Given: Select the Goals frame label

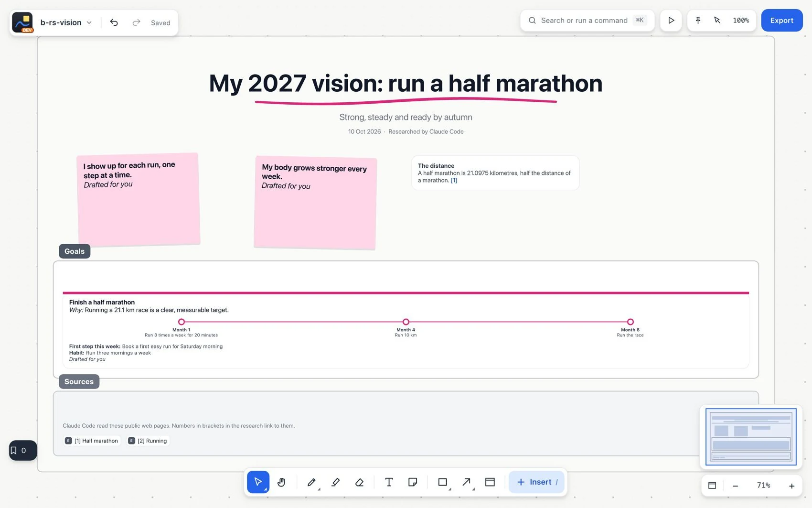Looking at the screenshot, I should coord(75,251).
